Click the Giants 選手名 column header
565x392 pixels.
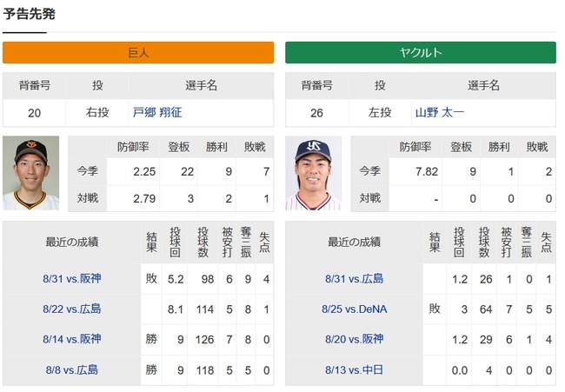tap(201, 85)
